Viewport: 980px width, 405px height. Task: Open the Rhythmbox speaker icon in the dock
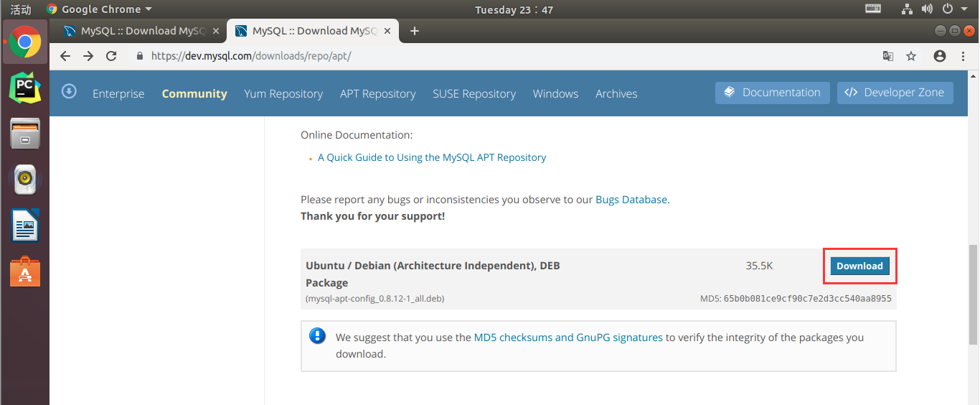click(25, 179)
